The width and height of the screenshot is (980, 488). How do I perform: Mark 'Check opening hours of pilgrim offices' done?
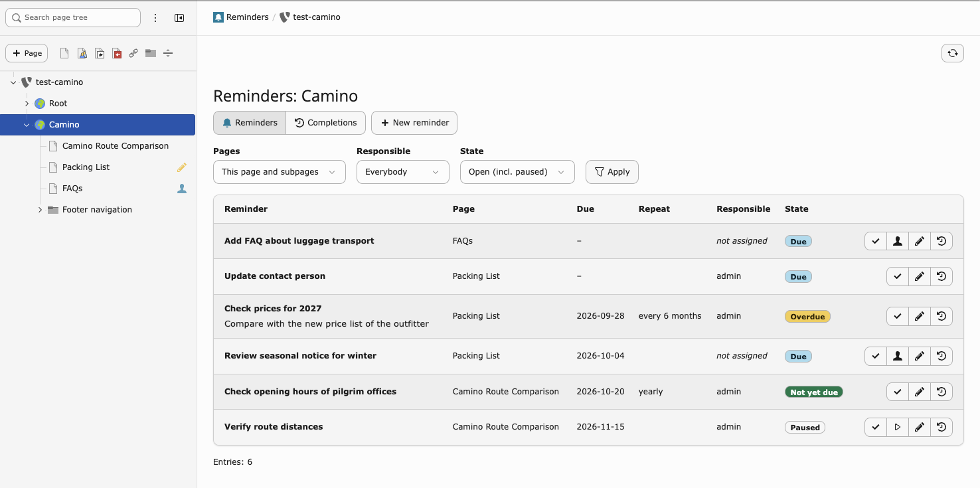898,392
